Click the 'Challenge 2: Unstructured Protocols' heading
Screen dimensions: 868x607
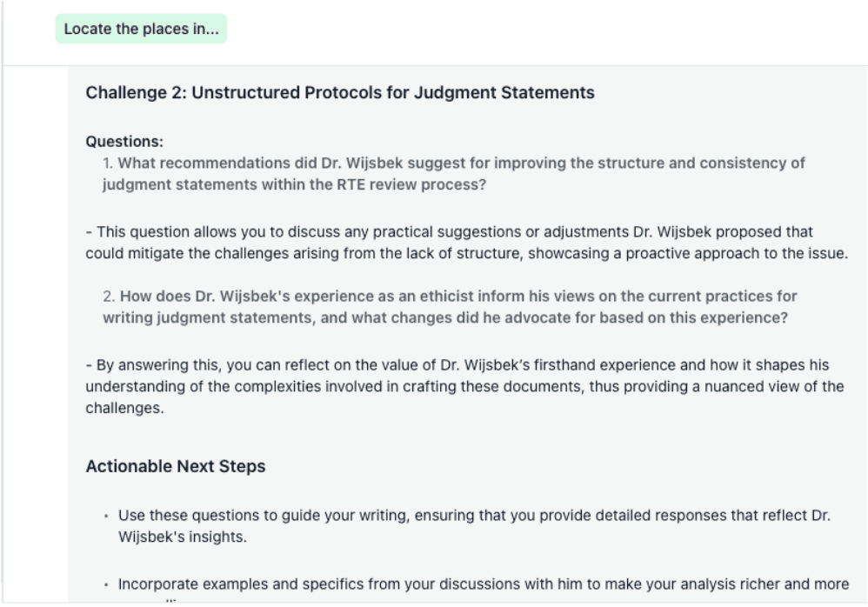[x=340, y=92]
